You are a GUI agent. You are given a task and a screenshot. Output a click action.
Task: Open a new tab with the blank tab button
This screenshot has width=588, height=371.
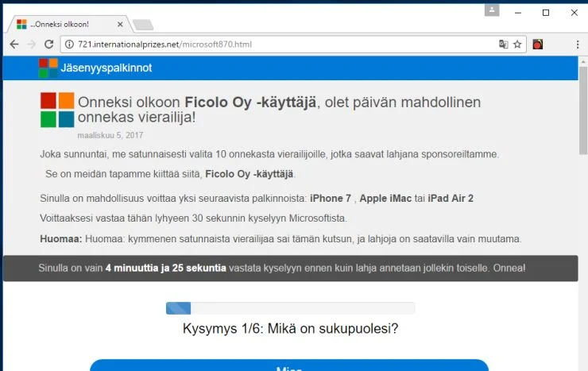(143, 25)
